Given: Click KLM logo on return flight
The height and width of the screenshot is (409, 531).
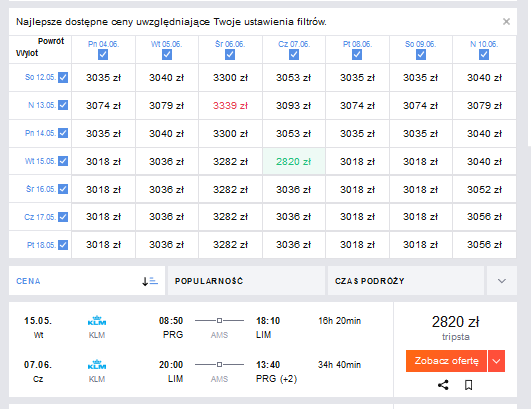Looking at the screenshot, I should (97, 364).
